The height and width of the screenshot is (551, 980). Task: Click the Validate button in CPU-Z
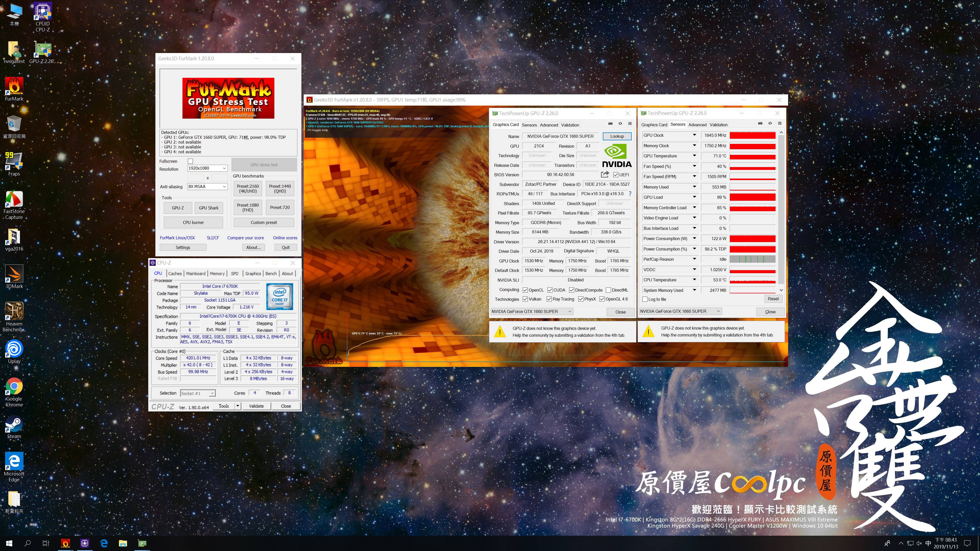click(256, 406)
